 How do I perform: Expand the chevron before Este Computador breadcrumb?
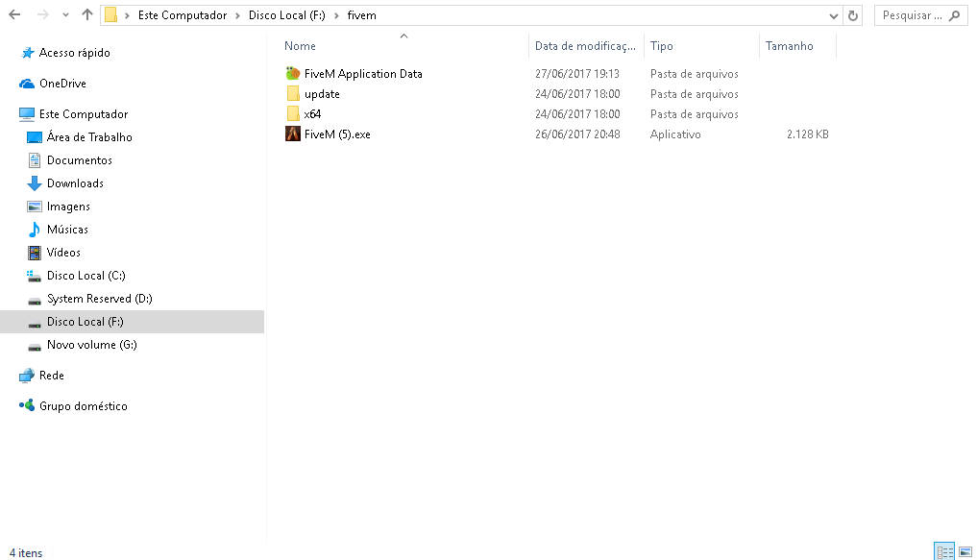pos(127,15)
